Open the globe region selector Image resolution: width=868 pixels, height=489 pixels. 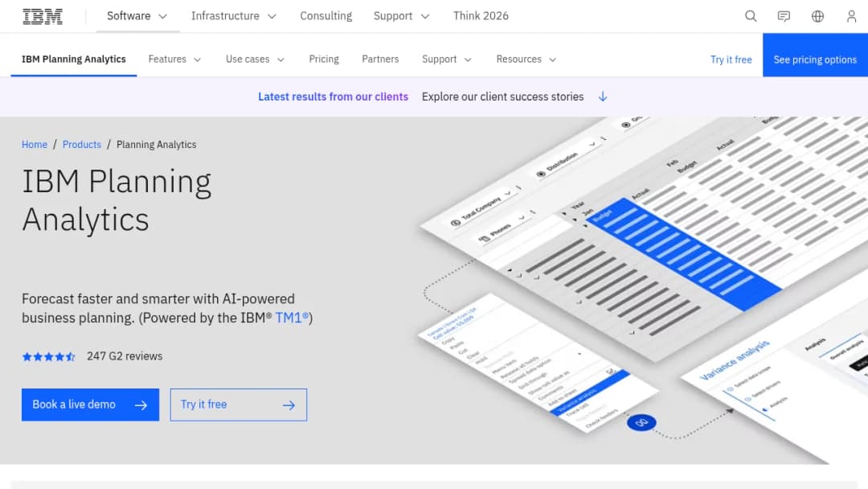(x=817, y=16)
